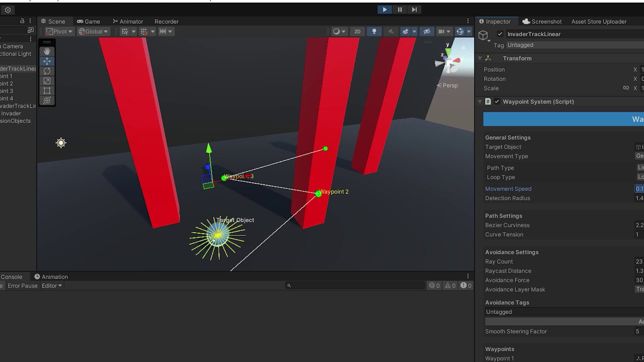Open Console panel more options menu
This screenshot has height=362, width=644.
[468, 276]
